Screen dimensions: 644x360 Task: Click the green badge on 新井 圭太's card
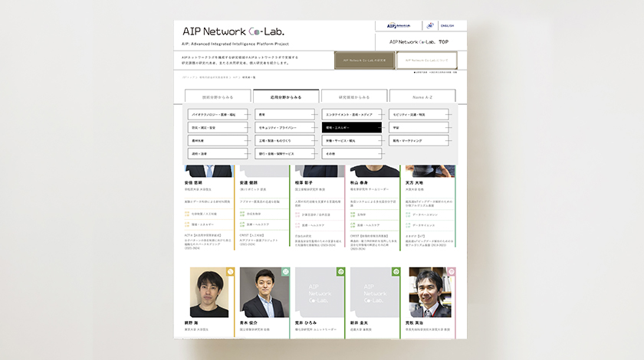[x=396, y=271]
